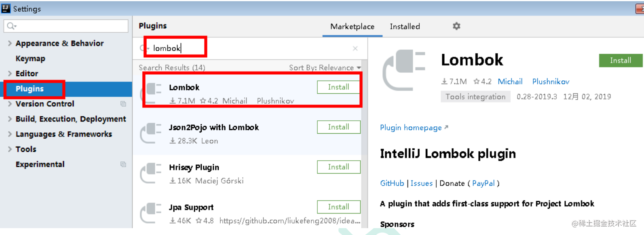This screenshot has width=644, height=235.
Task: Click the Json2Pojo with Lombok plugin icon
Action: tap(151, 132)
